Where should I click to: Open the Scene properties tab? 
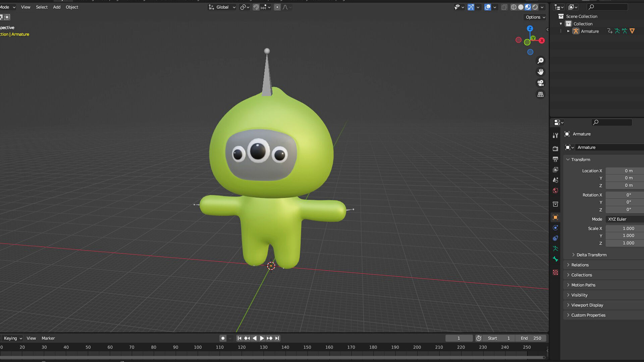[x=555, y=180]
